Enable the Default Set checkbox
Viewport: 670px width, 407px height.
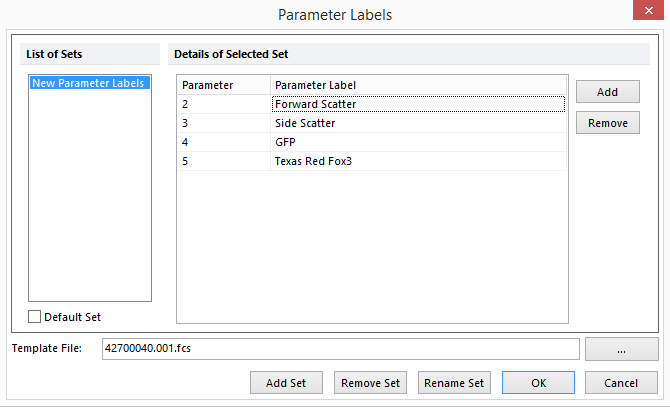click(x=35, y=317)
